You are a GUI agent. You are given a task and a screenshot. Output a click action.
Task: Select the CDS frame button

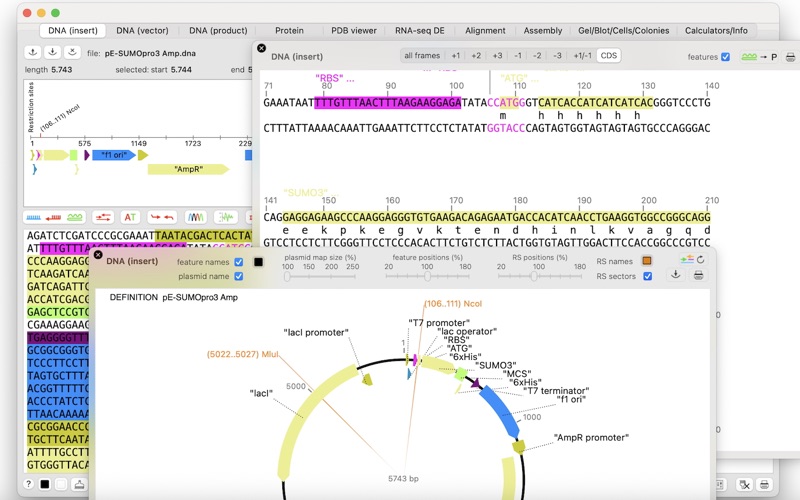coord(609,56)
